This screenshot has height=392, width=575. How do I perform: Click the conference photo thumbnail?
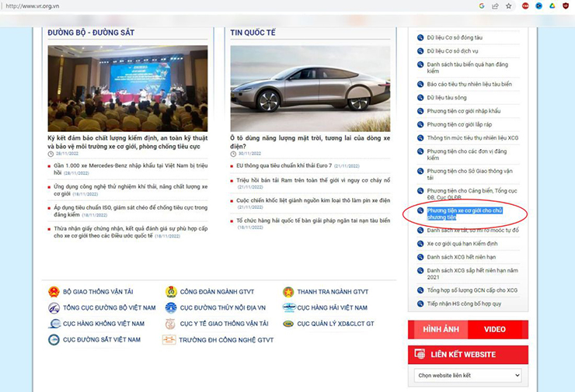(127, 88)
